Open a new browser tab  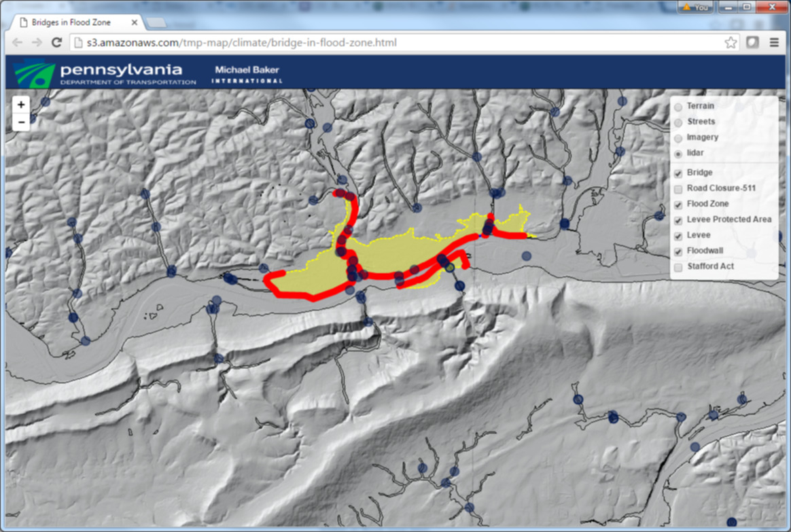point(156,23)
